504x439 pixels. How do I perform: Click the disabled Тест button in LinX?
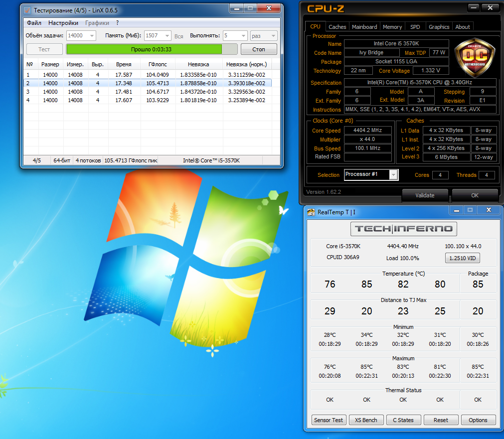pyautogui.click(x=44, y=49)
